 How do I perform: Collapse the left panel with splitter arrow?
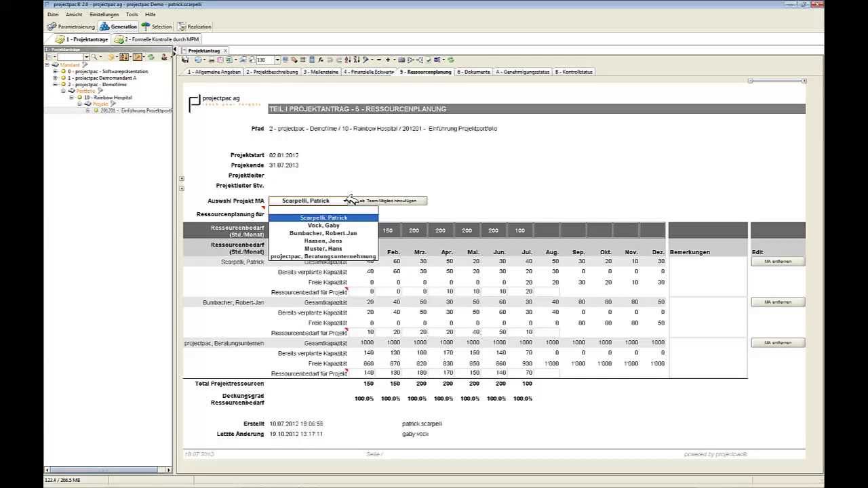click(175, 49)
